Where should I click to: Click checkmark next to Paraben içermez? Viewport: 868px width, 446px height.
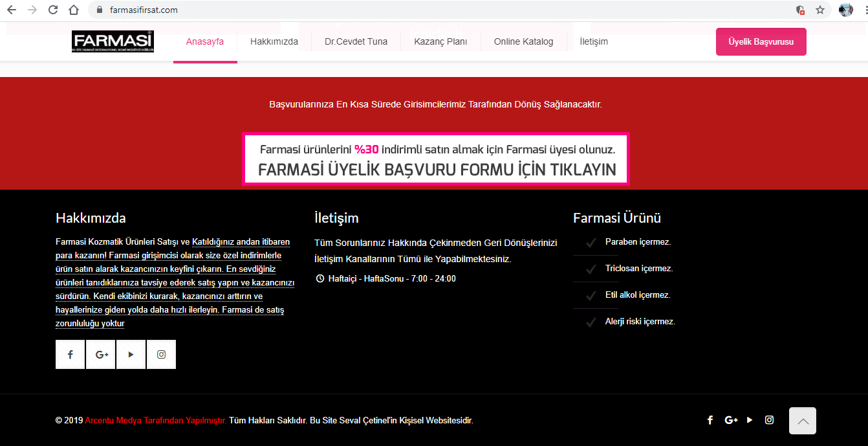pos(591,243)
